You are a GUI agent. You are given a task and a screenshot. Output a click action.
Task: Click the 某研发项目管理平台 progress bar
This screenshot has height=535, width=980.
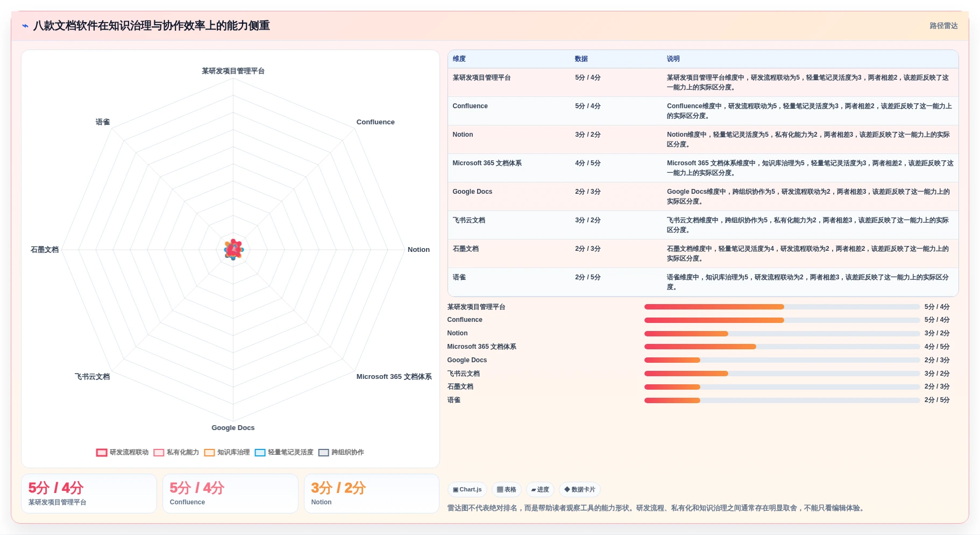pos(782,307)
